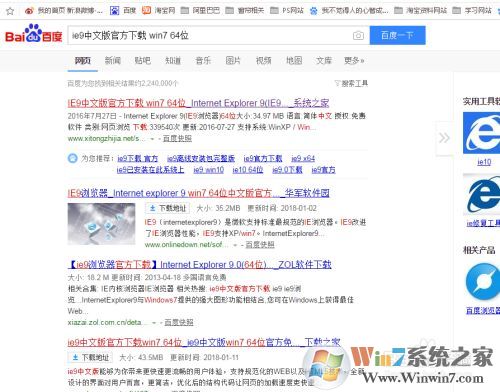Click the 为您推荐 circular icon
500x392 pixels.
coord(72,158)
